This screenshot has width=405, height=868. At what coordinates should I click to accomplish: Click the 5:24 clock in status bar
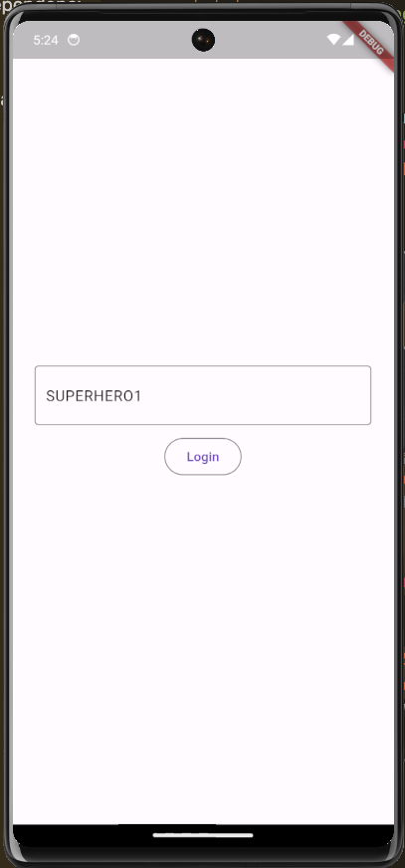point(46,40)
